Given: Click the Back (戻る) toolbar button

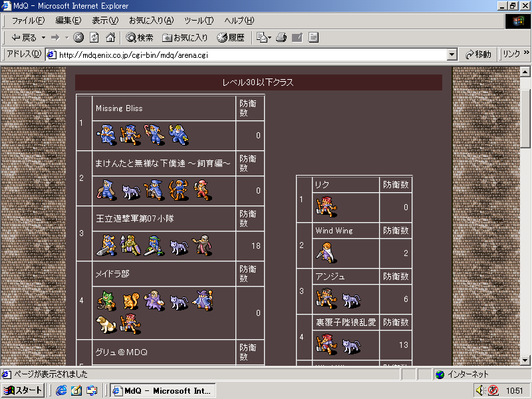Looking at the screenshot, I should (24, 38).
